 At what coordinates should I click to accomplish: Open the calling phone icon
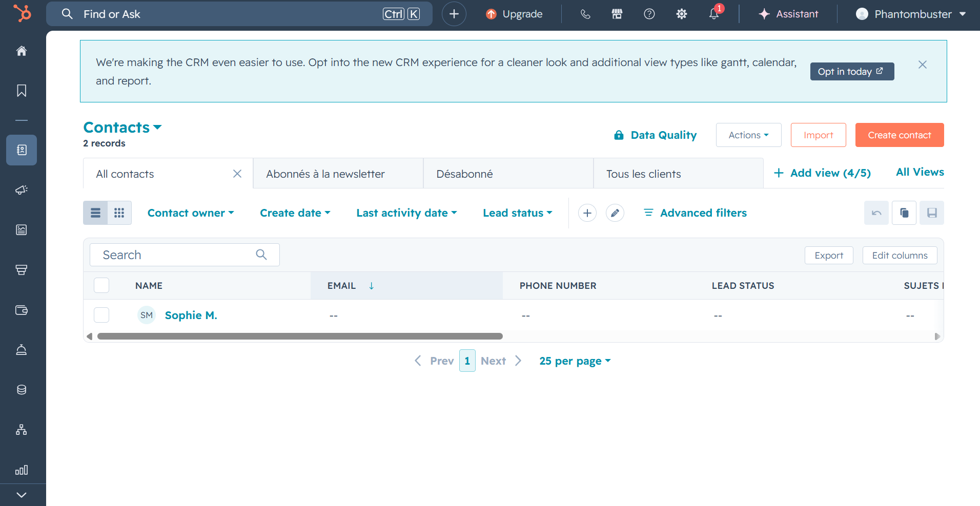tap(585, 14)
